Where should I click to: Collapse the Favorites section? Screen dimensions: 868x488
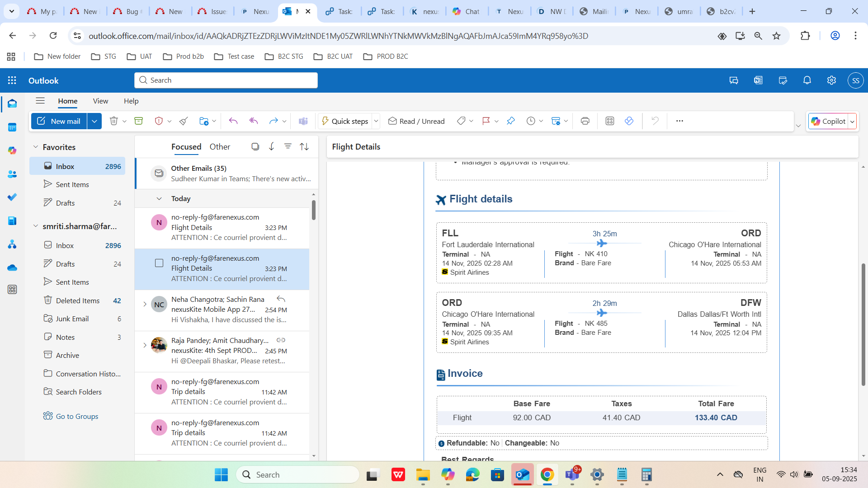[36, 147]
